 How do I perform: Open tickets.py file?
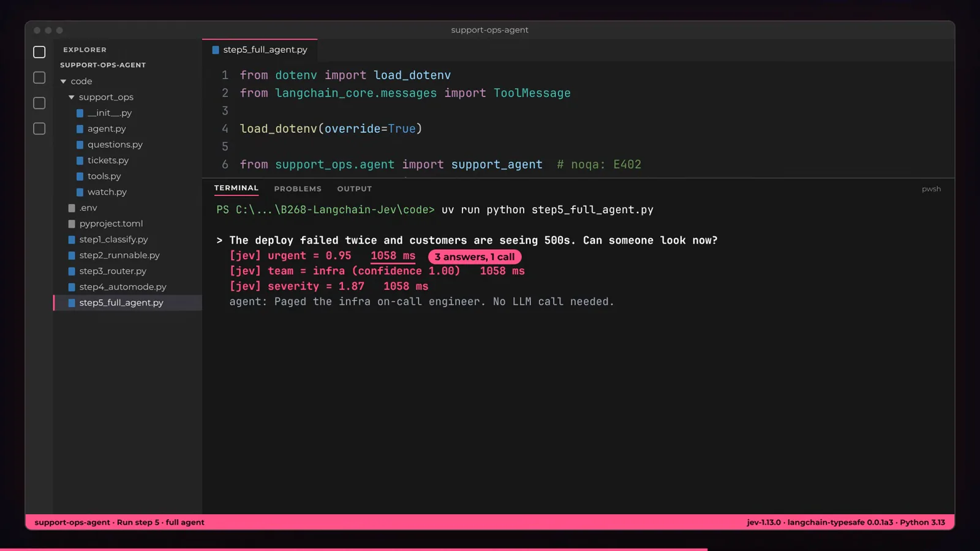coord(108,160)
